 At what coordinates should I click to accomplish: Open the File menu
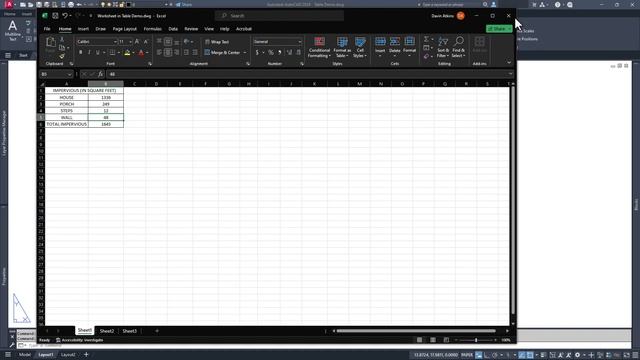click(47, 29)
